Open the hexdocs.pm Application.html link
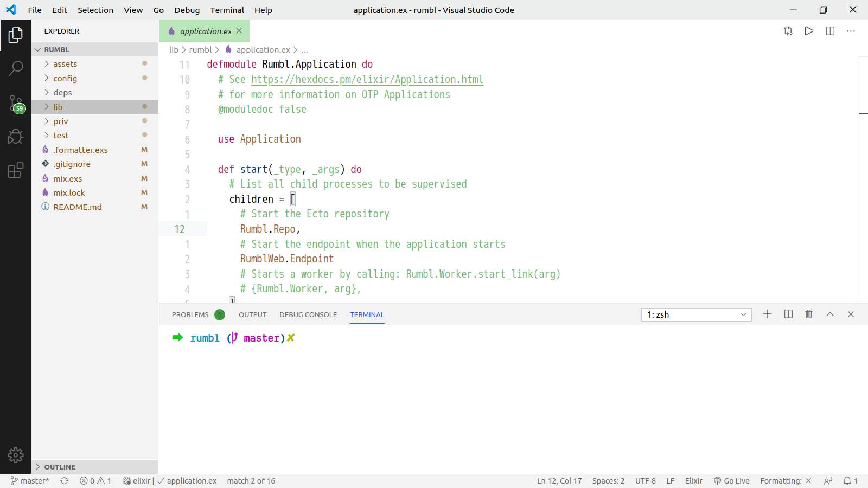 tap(367, 79)
